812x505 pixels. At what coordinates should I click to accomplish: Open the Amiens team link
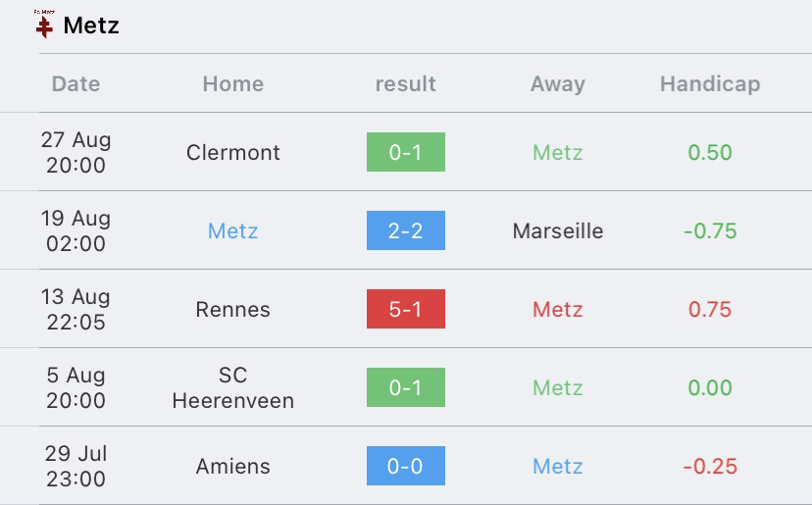click(x=233, y=466)
